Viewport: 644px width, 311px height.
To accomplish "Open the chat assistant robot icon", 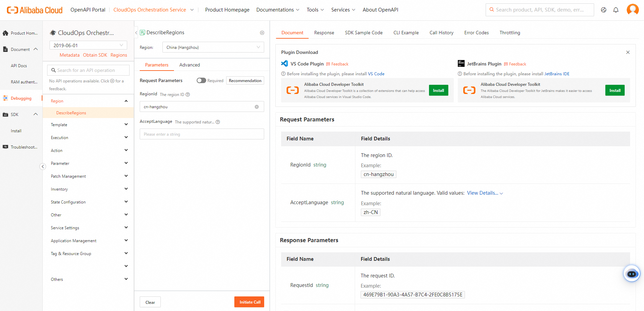I will tap(631, 274).
